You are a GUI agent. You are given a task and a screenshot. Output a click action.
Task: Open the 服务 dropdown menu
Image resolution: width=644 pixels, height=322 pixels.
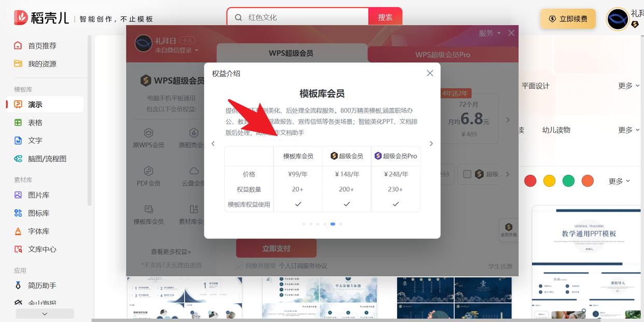[489, 33]
